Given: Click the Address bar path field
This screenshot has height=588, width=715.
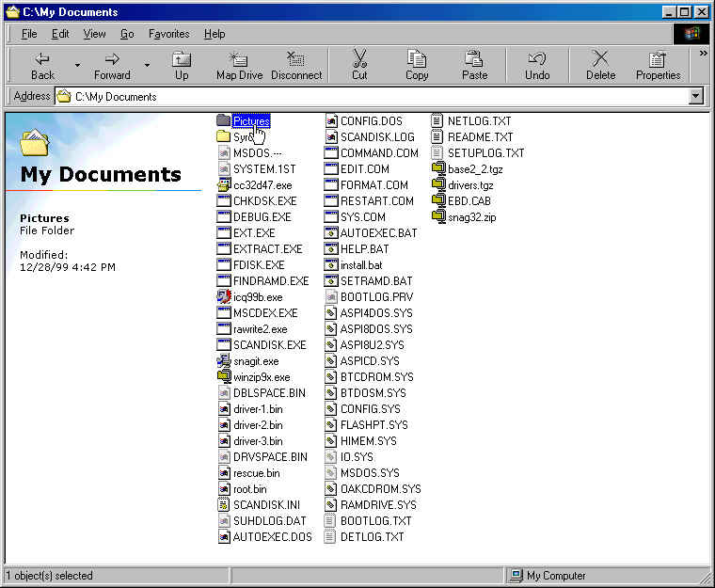Looking at the screenshot, I should [376, 96].
